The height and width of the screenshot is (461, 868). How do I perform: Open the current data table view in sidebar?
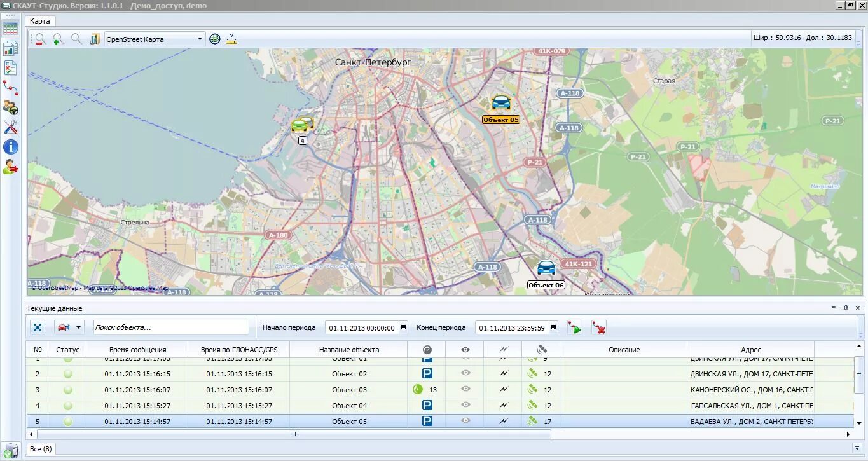coord(10,28)
